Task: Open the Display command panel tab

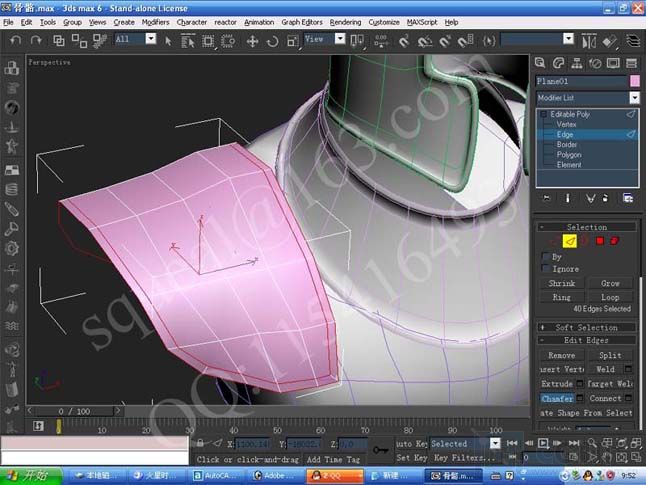Action: [x=613, y=63]
